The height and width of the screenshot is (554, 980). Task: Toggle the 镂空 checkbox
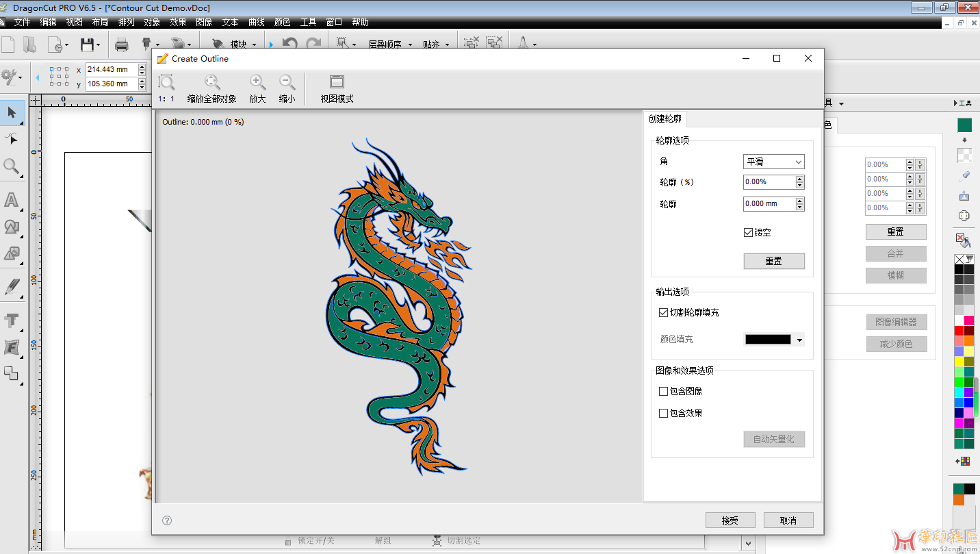click(x=748, y=232)
